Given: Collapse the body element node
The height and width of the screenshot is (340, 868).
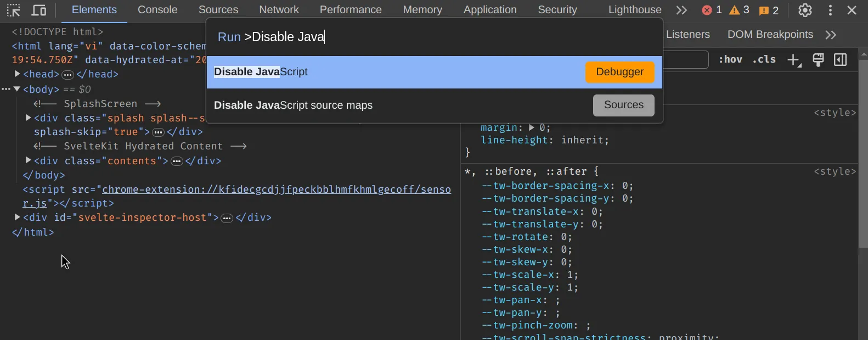Looking at the screenshot, I should pyautogui.click(x=17, y=88).
